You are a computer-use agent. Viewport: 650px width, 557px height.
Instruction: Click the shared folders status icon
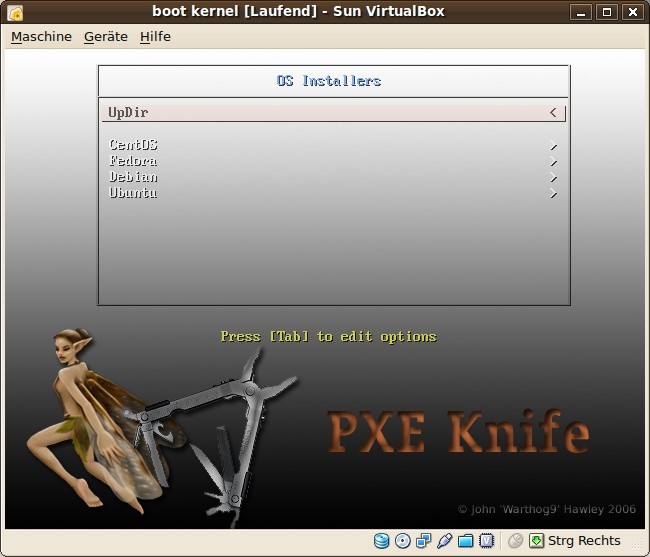[466, 541]
